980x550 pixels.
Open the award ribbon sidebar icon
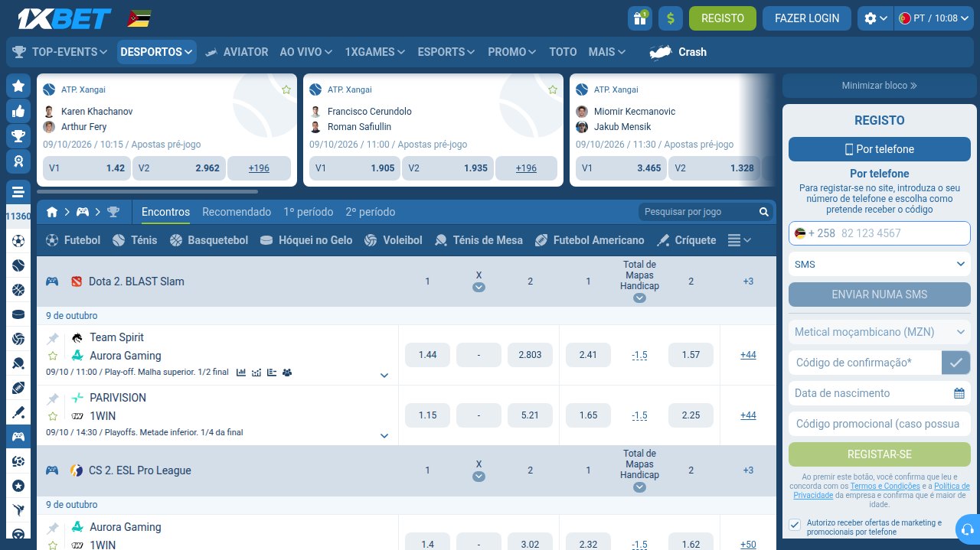18,161
